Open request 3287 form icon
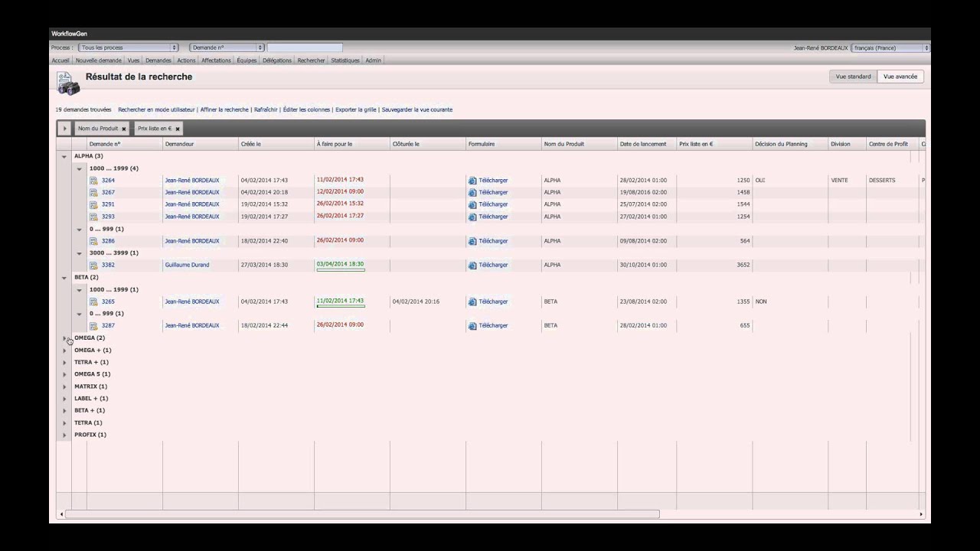980x551 pixels. click(93, 326)
